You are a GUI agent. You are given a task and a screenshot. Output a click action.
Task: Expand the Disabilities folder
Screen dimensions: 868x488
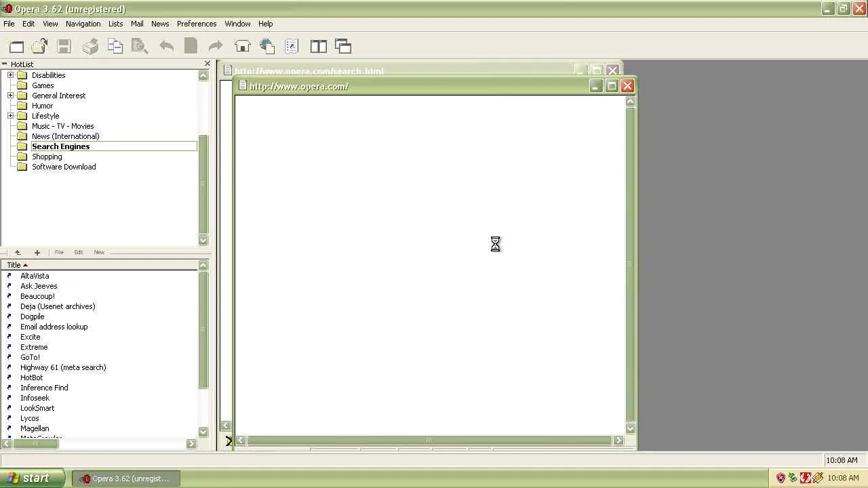[10, 75]
